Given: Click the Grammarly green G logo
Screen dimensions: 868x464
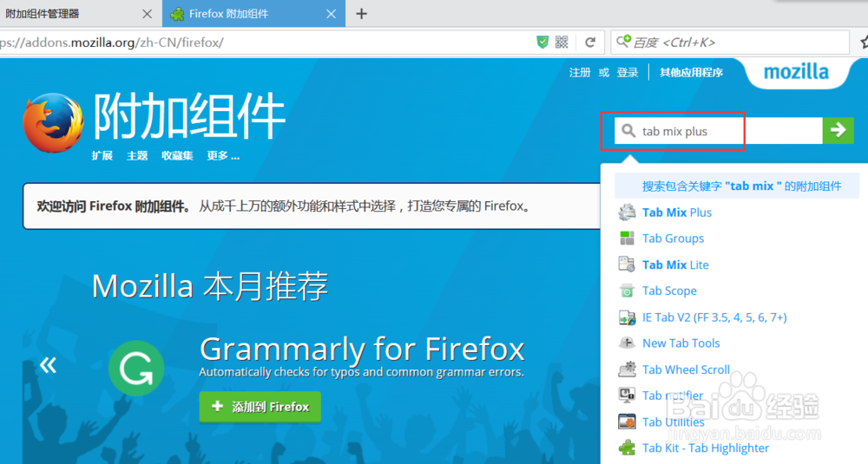Looking at the screenshot, I should point(136,369).
